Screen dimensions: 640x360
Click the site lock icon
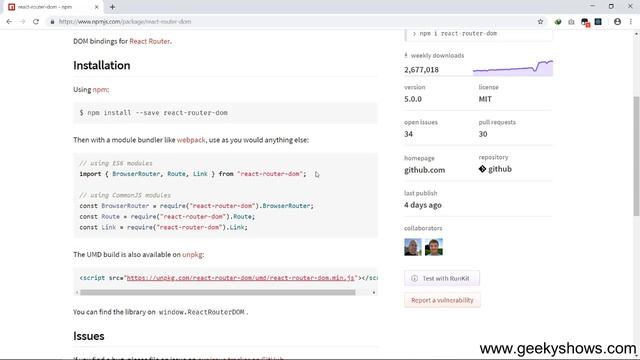[x=52, y=22]
